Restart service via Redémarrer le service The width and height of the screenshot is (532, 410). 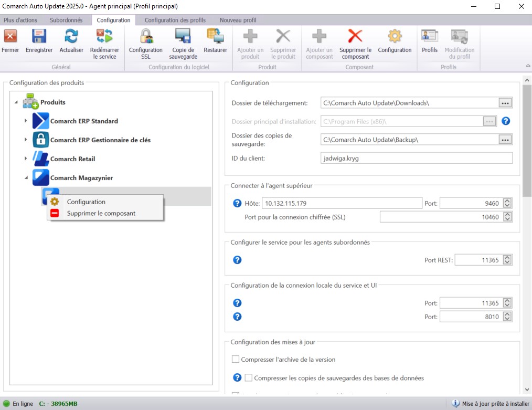(104, 36)
